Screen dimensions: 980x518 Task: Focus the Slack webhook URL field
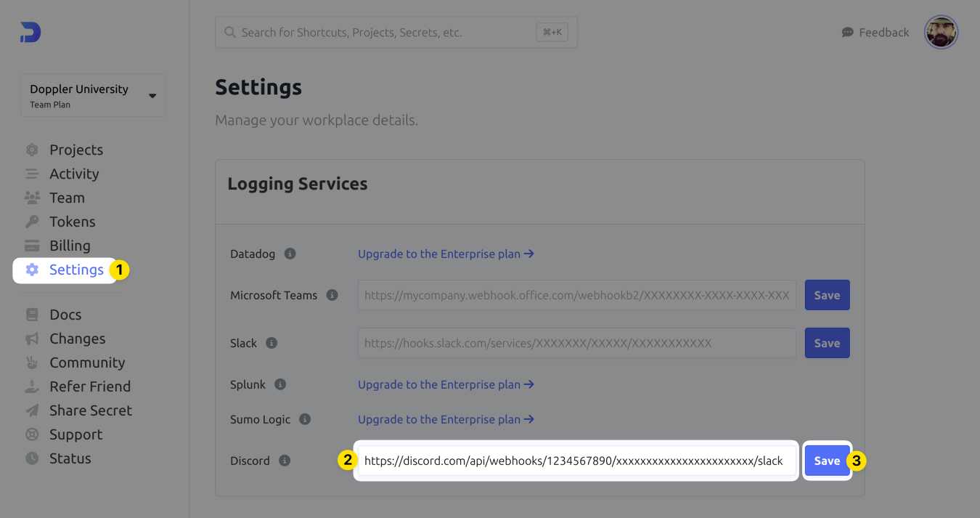point(577,343)
